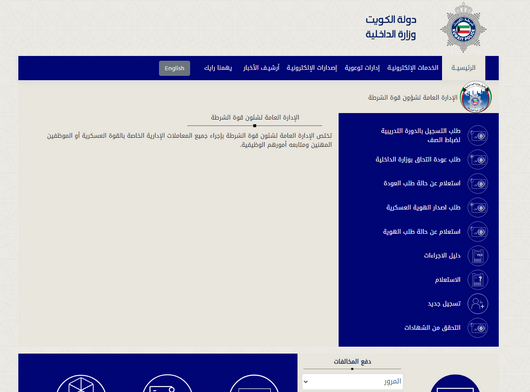
Task: Click icon beside استعلام عن حالة طلب الهوية
Action: pos(478,231)
